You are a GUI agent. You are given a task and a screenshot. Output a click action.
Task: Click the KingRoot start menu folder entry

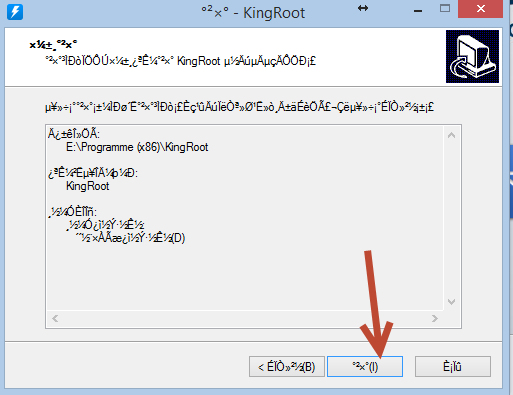(88, 186)
